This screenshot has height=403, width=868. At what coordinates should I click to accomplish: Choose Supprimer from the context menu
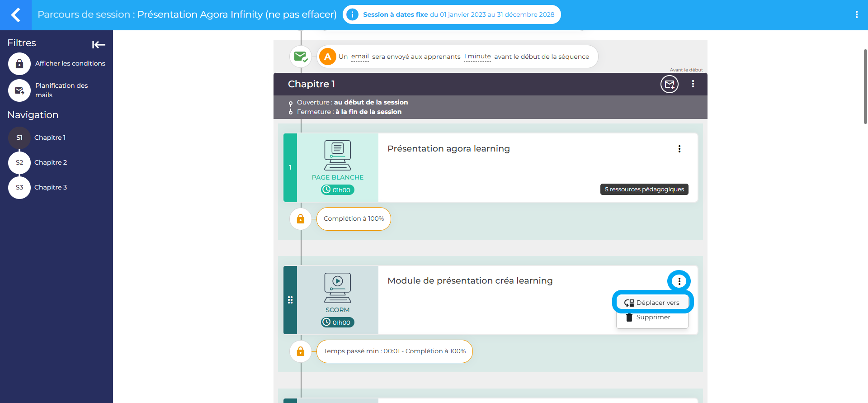pyautogui.click(x=652, y=318)
